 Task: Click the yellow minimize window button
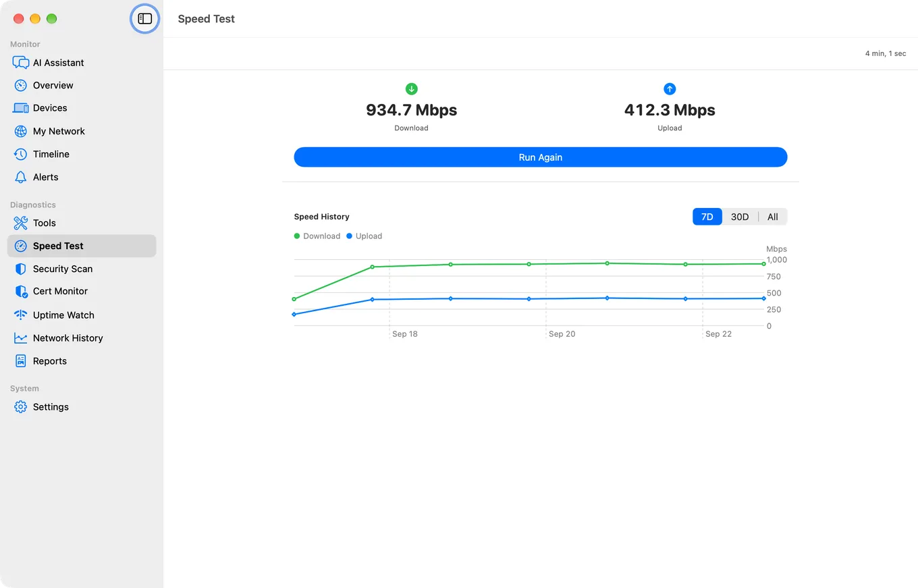point(35,19)
